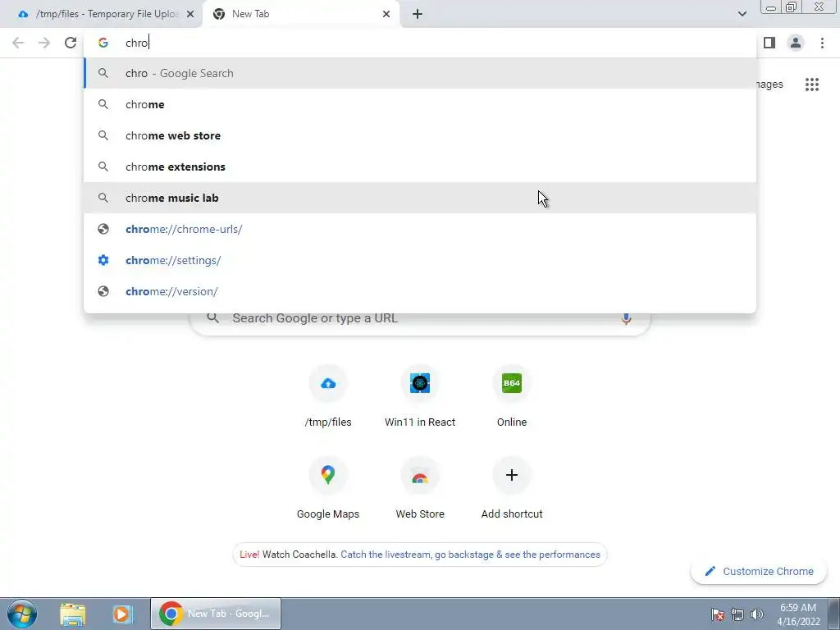
Task: Open a new tab with the plus button
Action: coord(418,14)
